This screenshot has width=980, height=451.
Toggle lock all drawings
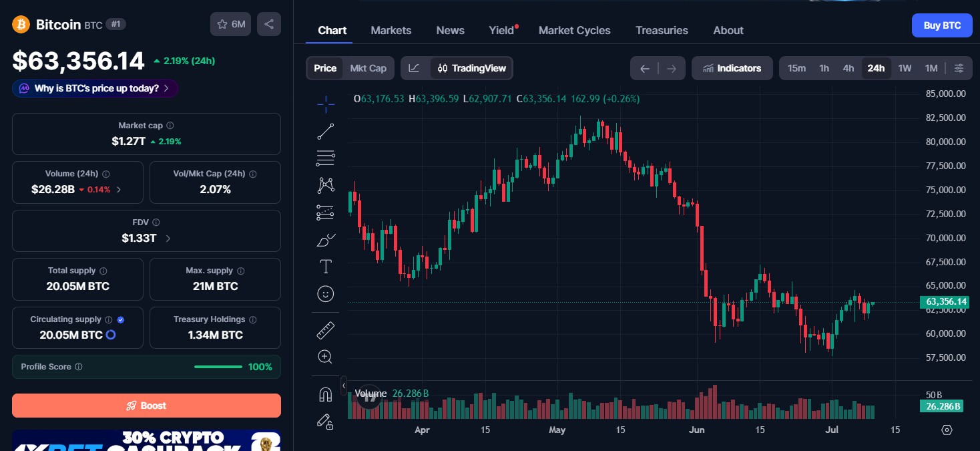tap(326, 421)
